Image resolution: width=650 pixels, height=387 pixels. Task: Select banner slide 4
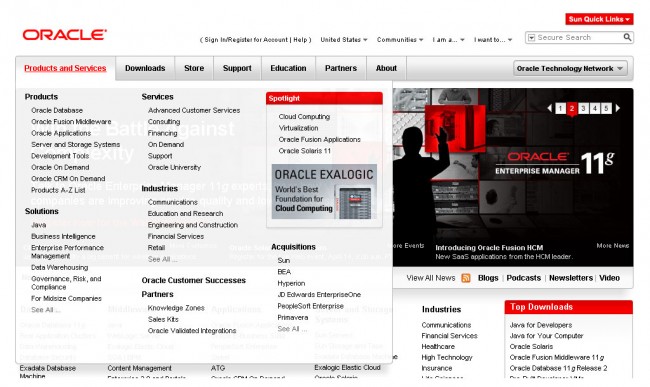(x=594, y=109)
